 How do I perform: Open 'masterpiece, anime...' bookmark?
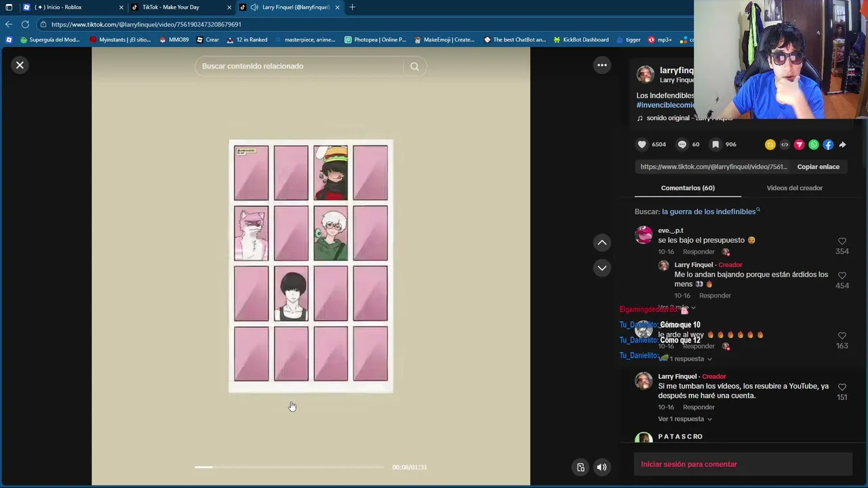305,40
